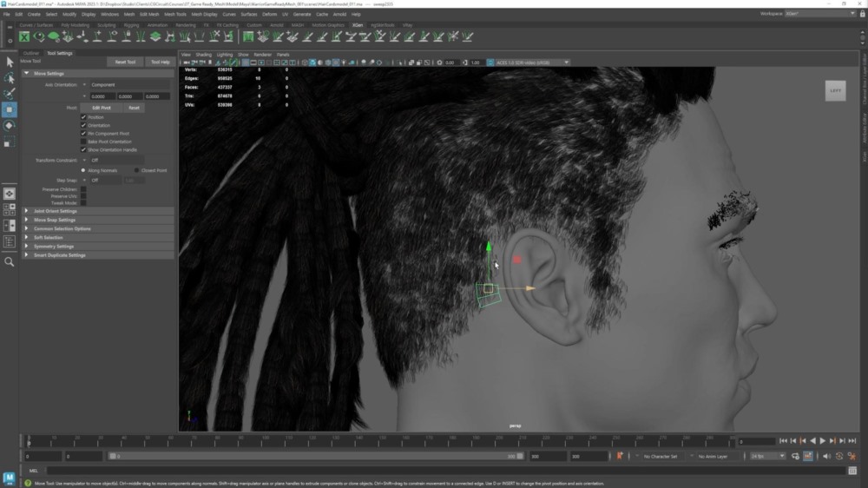
Task: Select the Sculpting shelf tab
Action: [x=106, y=25]
